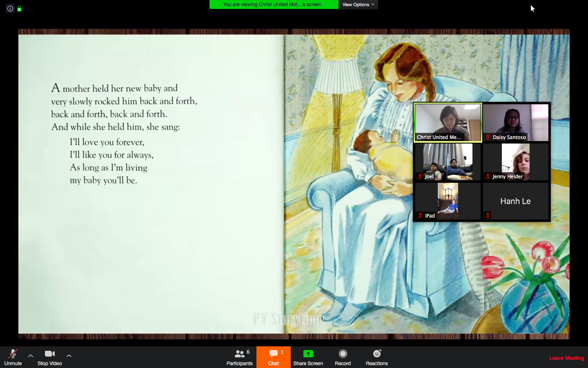Click the green encryption lock icon

tap(19, 8)
